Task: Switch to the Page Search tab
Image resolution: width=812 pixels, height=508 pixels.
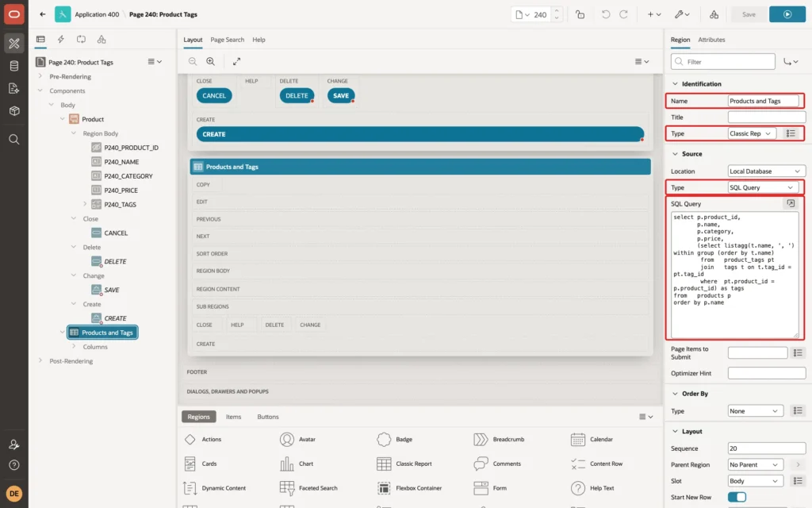Action: pyautogui.click(x=227, y=40)
